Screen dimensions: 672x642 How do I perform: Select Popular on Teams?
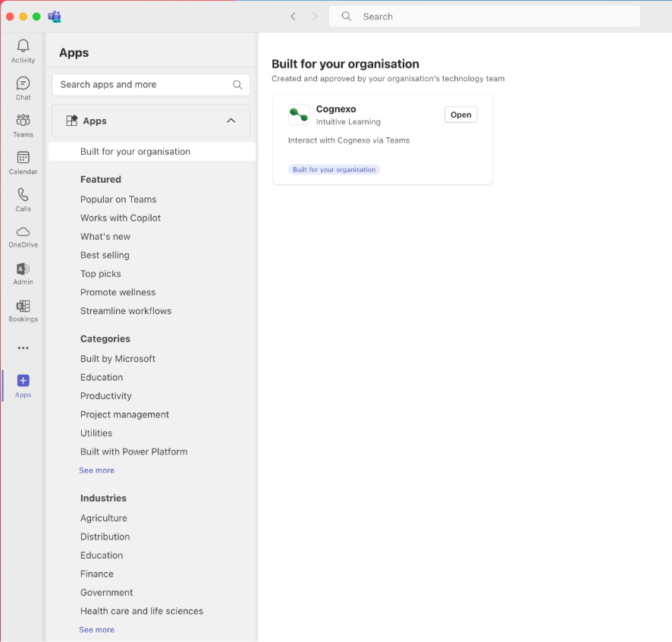click(x=118, y=200)
